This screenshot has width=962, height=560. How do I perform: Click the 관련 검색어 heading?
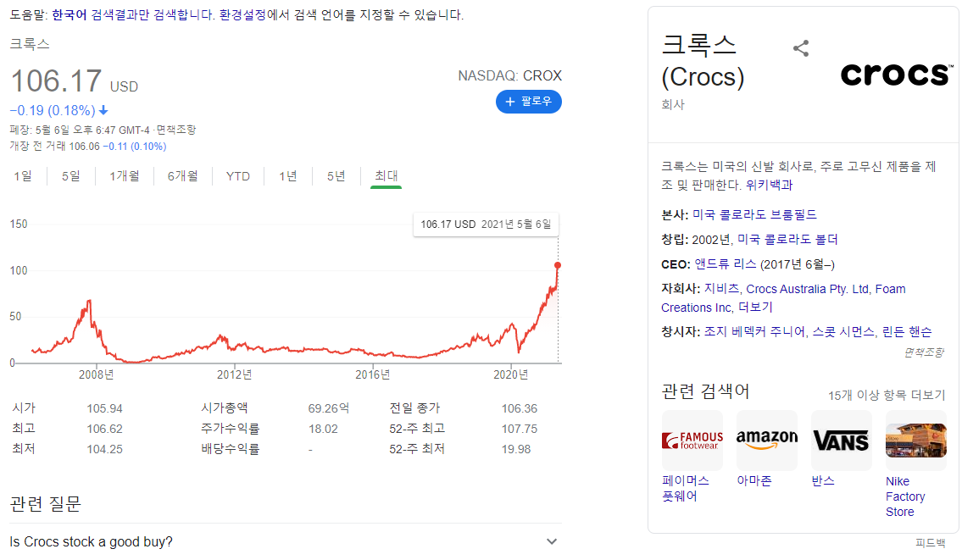[705, 391]
